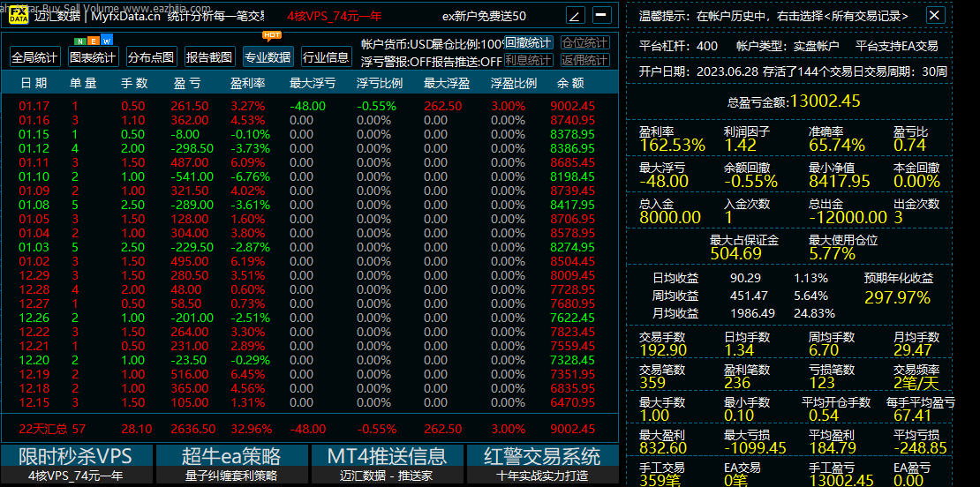This screenshot has width=980, height=487.
Task: Click the 浮盈比例 column header
Action: coord(514,82)
